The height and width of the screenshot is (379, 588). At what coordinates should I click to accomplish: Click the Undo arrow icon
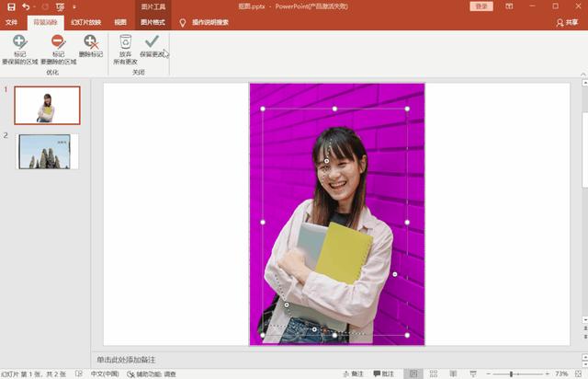coord(26,6)
